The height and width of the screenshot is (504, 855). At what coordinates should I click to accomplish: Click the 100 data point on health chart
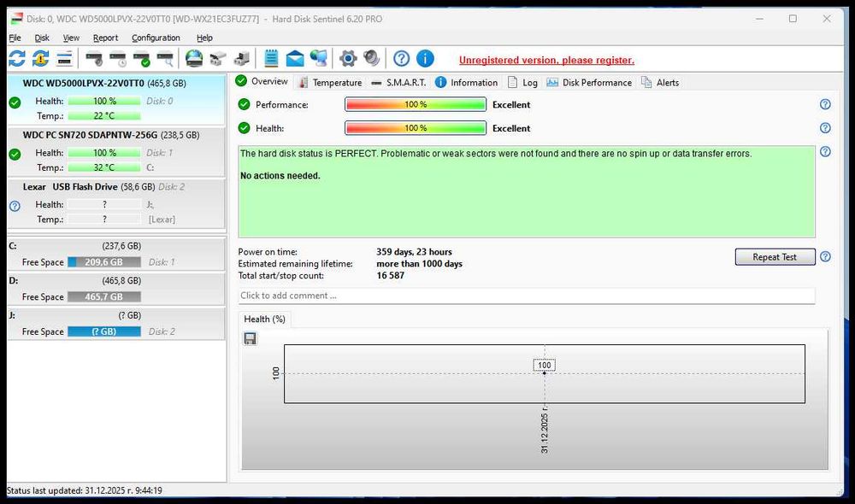coord(544,372)
